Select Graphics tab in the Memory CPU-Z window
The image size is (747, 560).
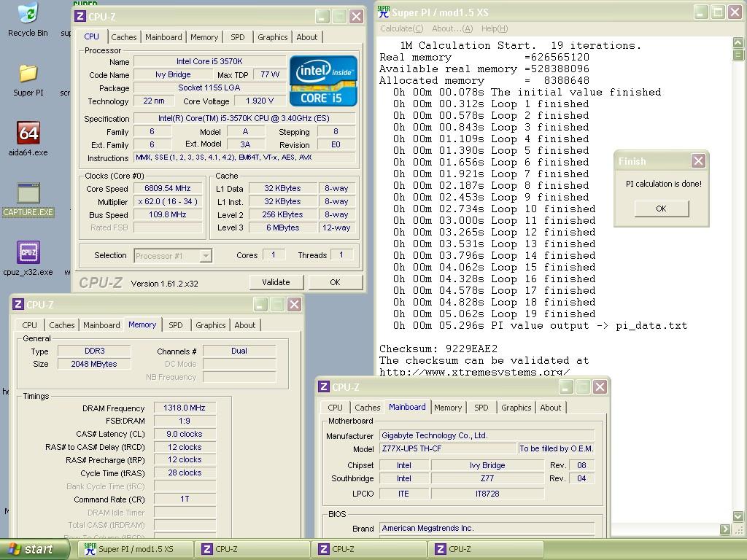[x=211, y=325]
